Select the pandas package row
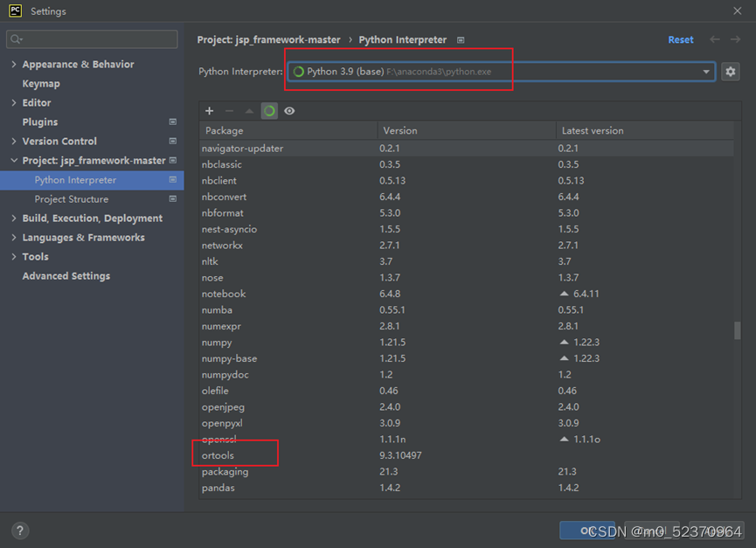756x548 pixels. coord(467,488)
